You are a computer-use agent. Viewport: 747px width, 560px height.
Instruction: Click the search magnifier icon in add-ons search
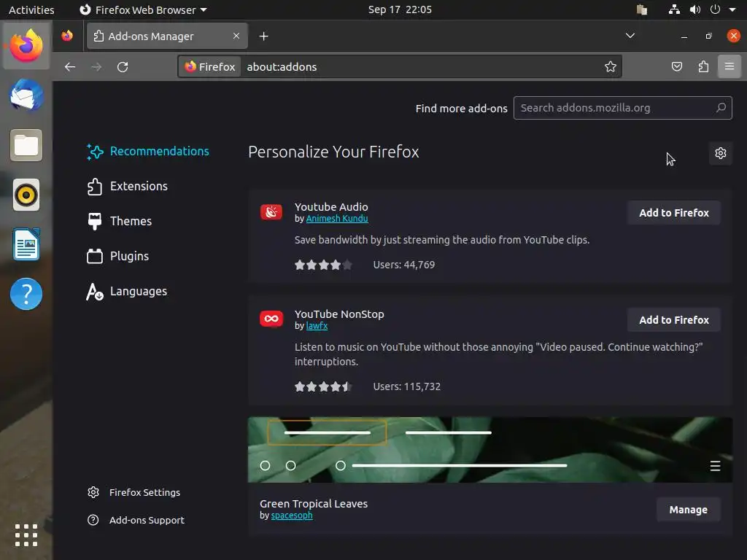click(721, 108)
